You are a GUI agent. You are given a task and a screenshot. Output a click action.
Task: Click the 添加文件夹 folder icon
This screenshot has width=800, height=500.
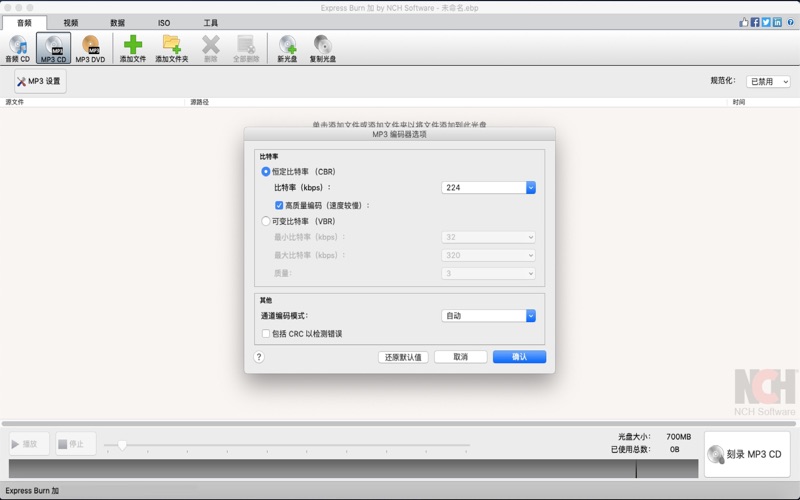[x=172, y=48]
